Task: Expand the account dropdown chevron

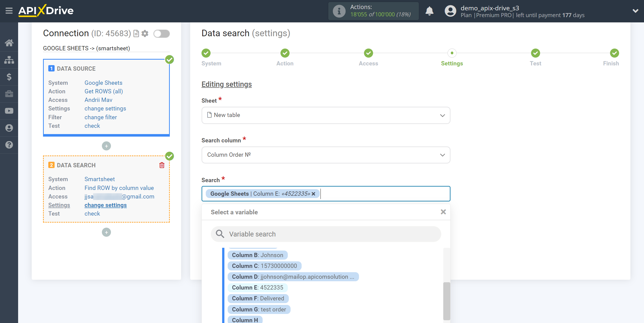Action: [635, 11]
